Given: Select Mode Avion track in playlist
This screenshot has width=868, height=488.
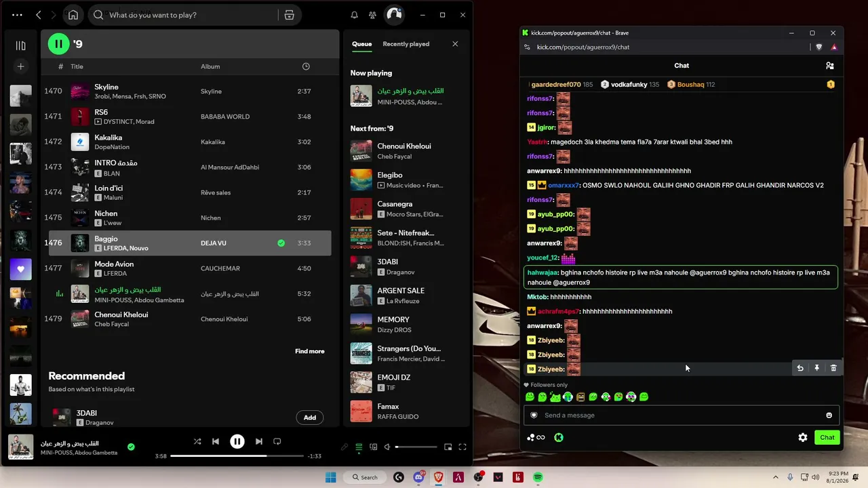Looking at the screenshot, I should [x=186, y=268].
